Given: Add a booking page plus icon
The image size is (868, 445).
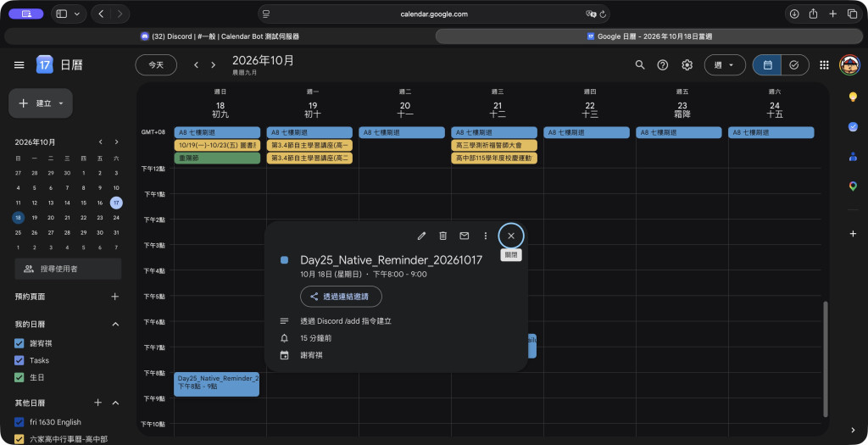Looking at the screenshot, I should (115, 297).
